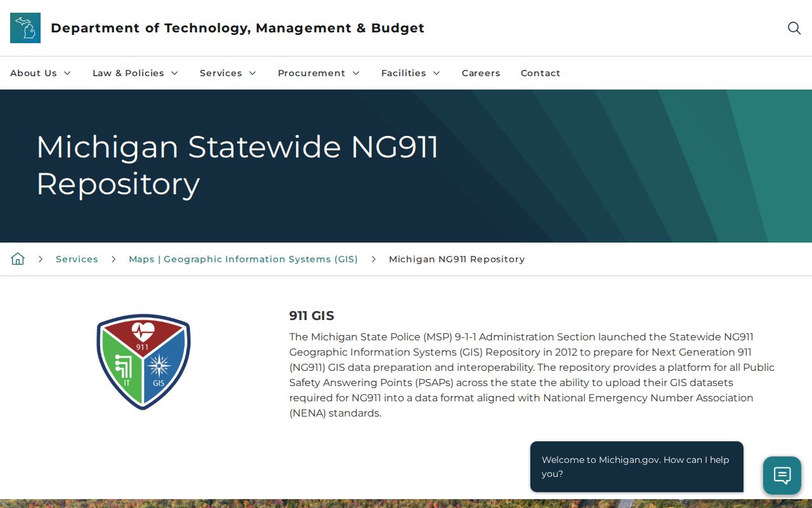
Task: Click Michigan NG911 Repository breadcrumb text
Action: pos(457,259)
